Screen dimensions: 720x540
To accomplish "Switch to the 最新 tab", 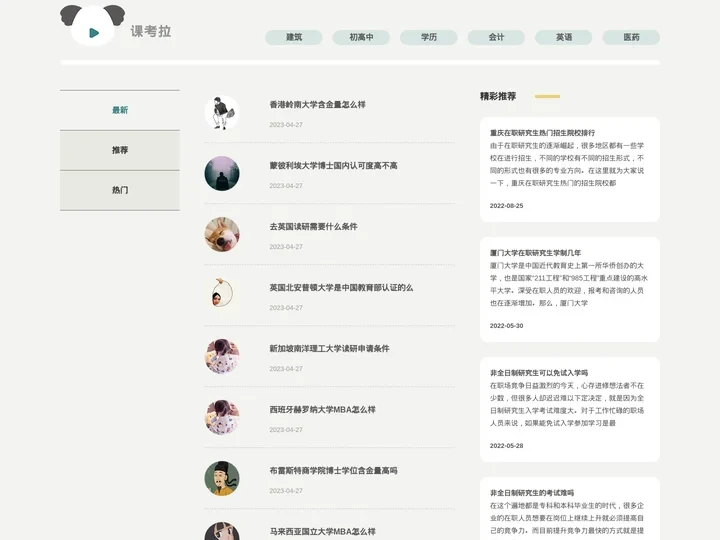I will (120, 110).
